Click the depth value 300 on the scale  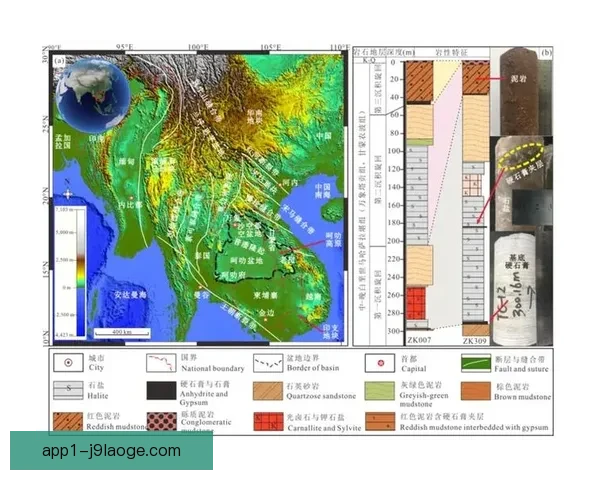pos(393,331)
